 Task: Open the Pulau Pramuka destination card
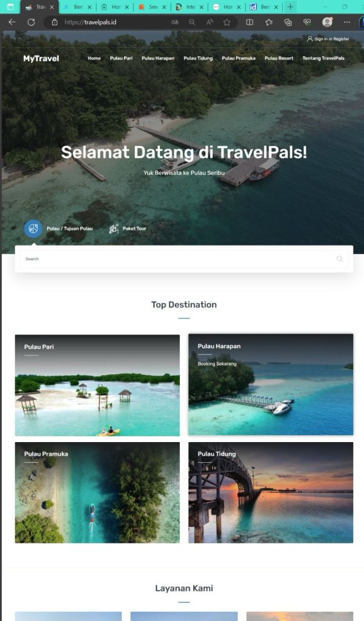(x=98, y=492)
